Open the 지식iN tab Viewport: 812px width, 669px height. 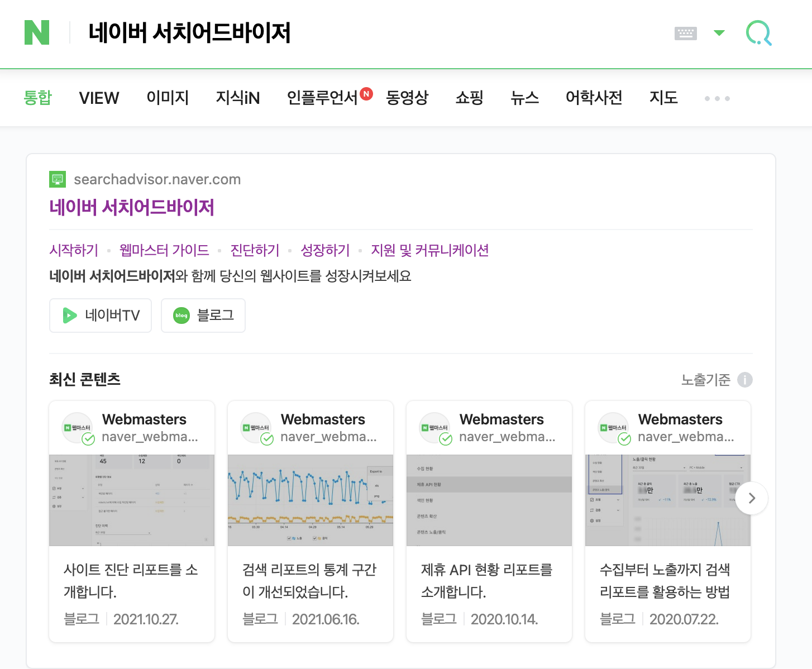(x=238, y=98)
